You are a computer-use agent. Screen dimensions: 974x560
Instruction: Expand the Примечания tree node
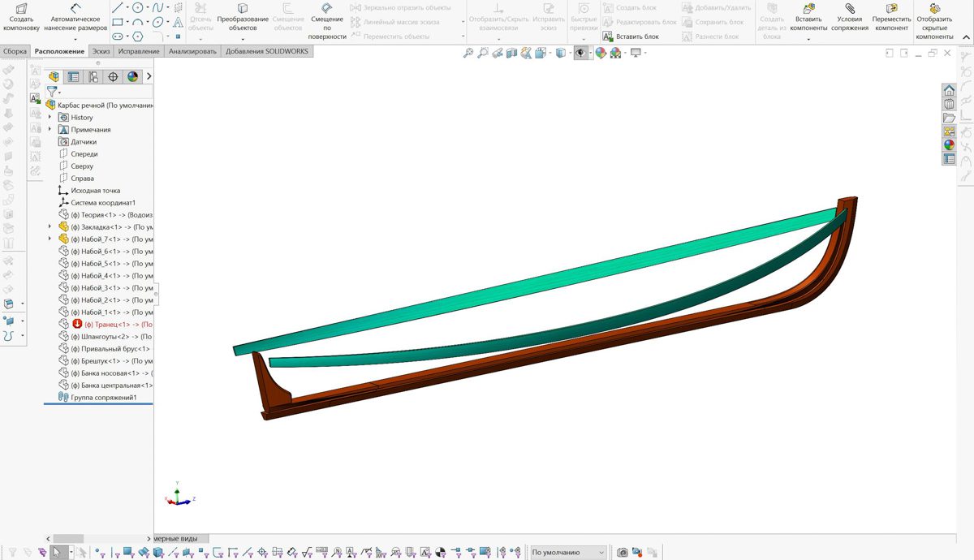[x=50, y=130]
